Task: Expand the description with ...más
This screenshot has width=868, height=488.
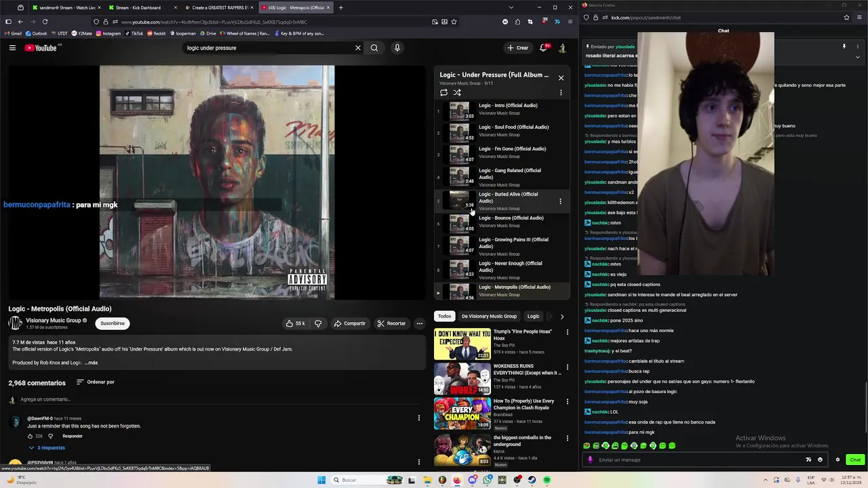Action: click(x=91, y=363)
